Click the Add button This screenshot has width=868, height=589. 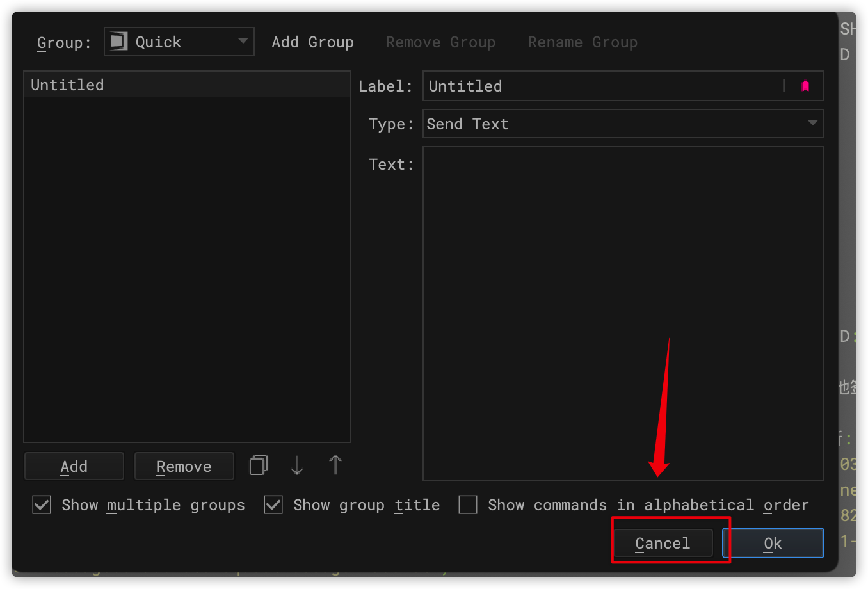pos(74,466)
